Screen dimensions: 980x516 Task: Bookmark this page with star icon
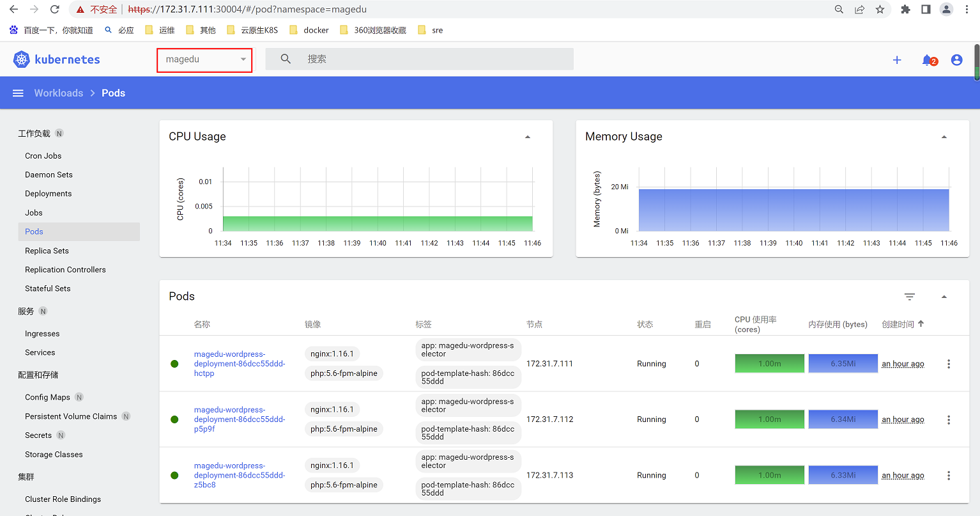point(880,10)
